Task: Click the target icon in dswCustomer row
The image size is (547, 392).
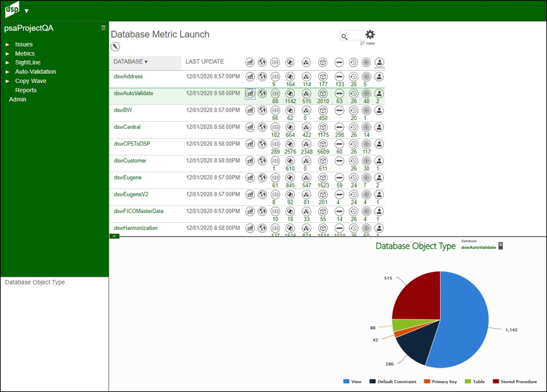Action: [366, 161]
